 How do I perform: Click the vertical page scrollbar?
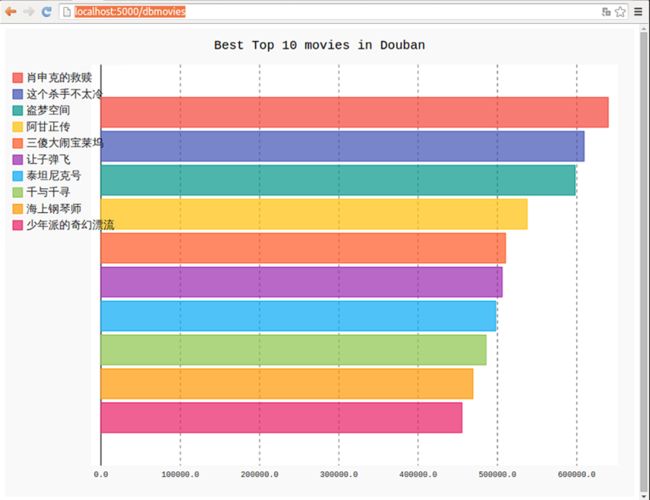pos(644,261)
